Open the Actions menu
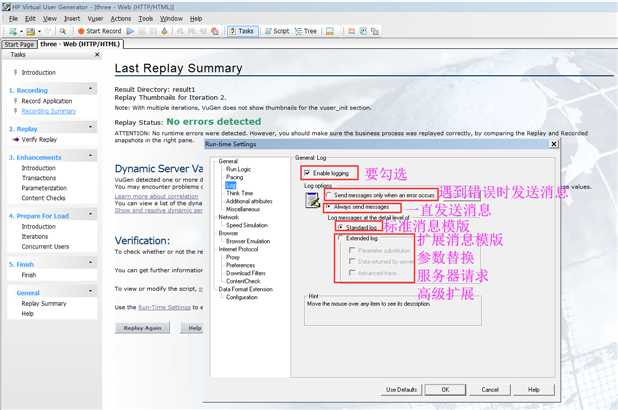The height and width of the screenshot is (410, 618). 121,19
